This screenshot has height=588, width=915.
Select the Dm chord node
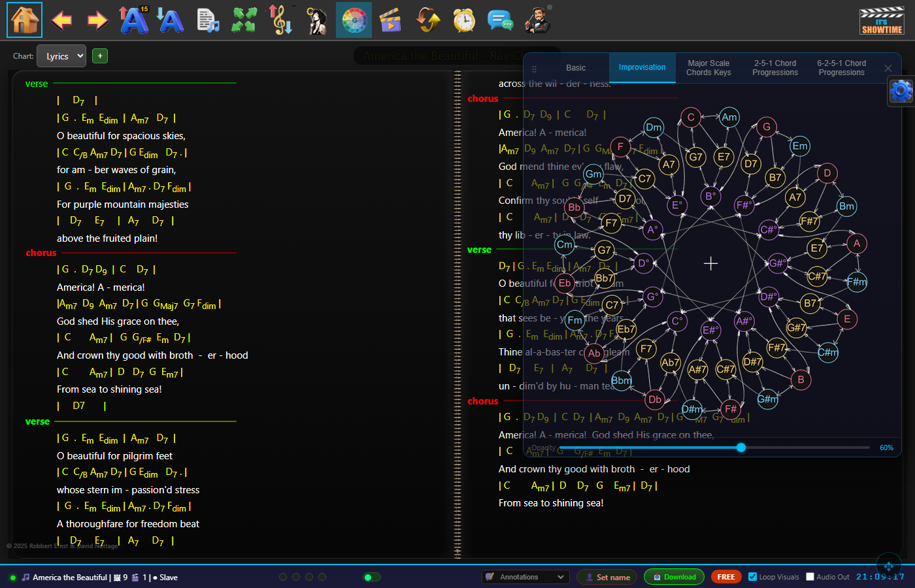click(654, 127)
